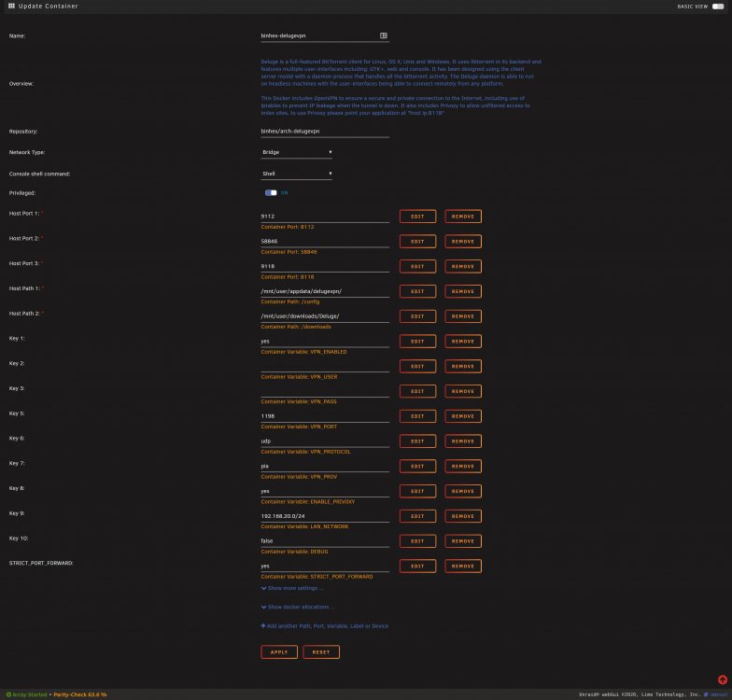Edit the STRICT_PORT_FORWARD variable
This screenshot has height=700, width=732.
pos(418,566)
